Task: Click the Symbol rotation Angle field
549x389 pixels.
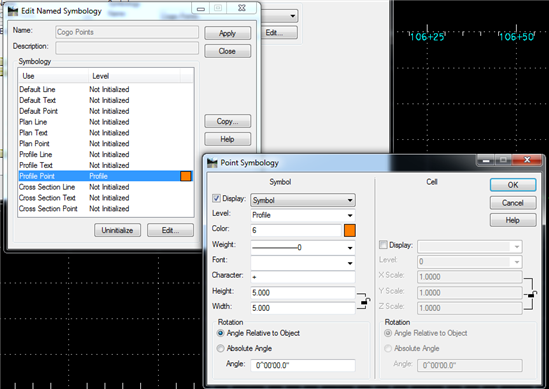Action: tap(303, 365)
